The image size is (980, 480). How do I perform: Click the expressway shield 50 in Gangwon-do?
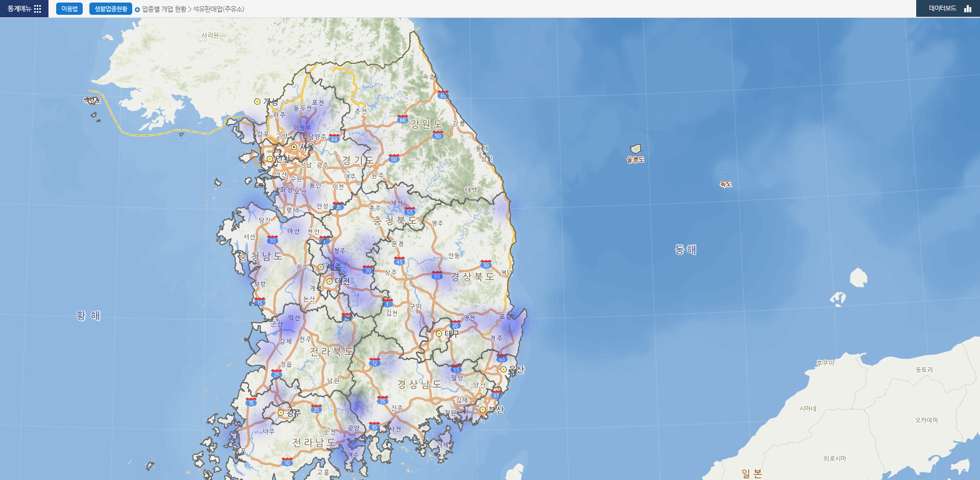click(x=437, y=136)
